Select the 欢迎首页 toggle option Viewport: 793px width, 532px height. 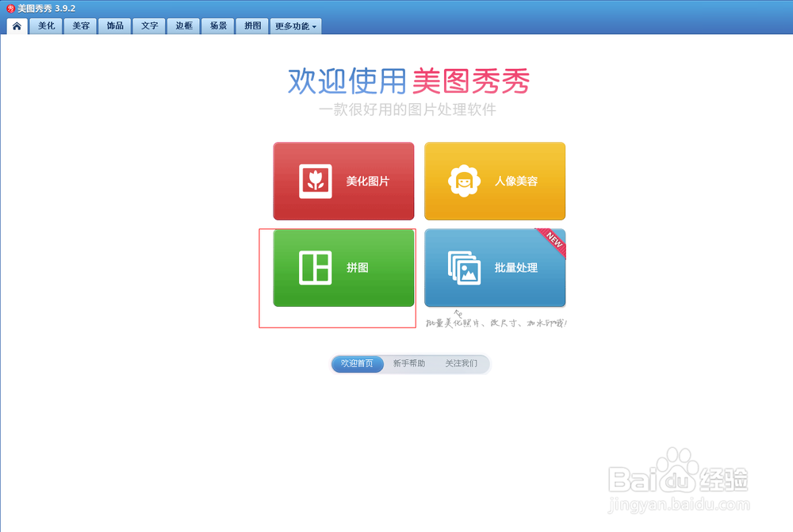[357, 364]
